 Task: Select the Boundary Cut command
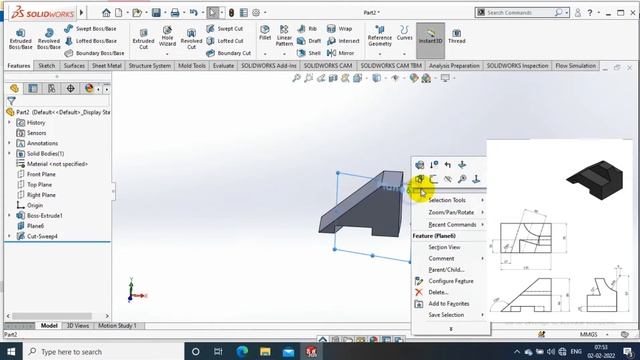point(229,53)
